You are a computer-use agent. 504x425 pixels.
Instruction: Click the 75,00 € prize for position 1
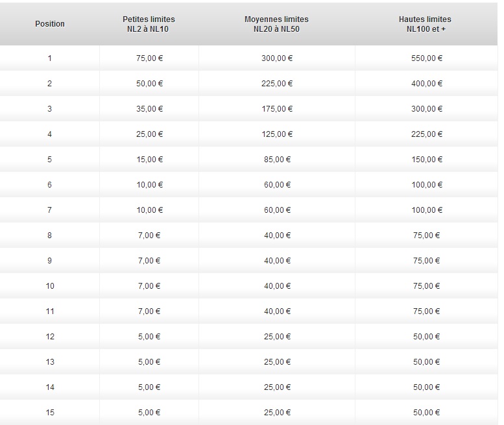click(x=149, y=58)
